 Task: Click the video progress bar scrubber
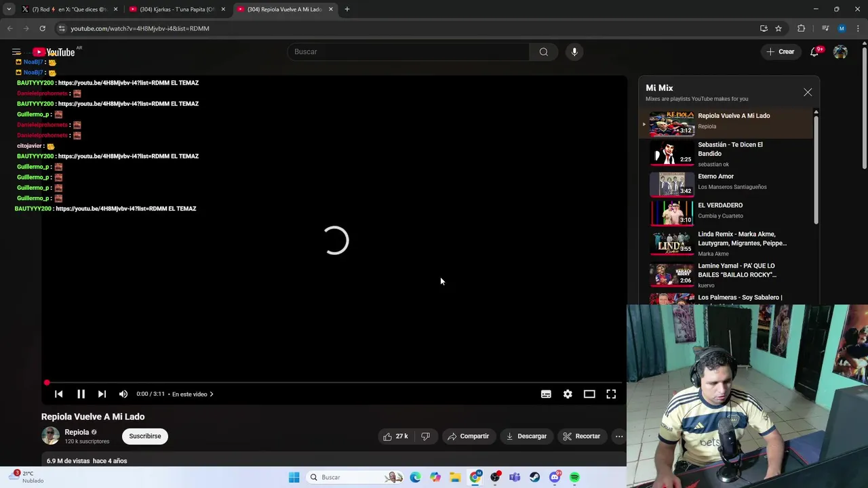[x=47, y=383]
